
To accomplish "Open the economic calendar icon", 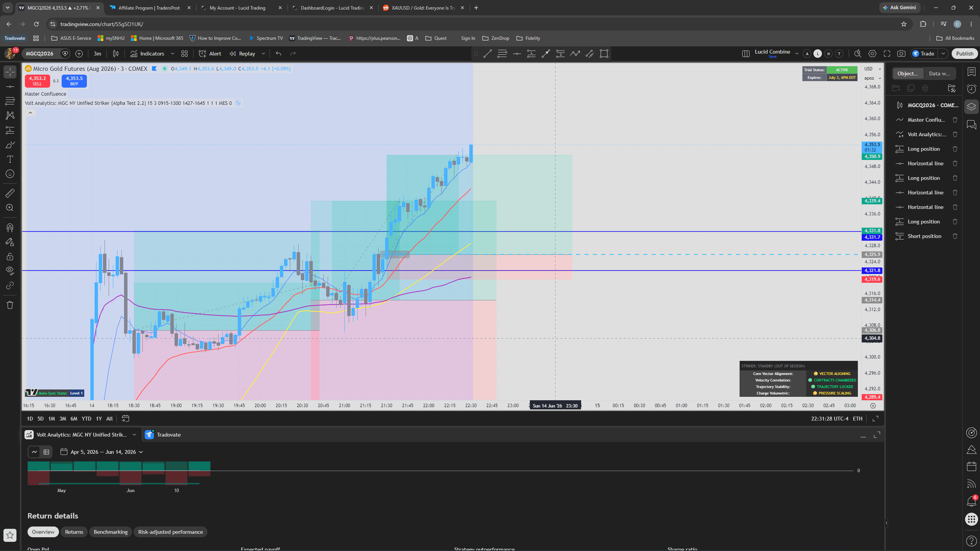I will [971, 466].
